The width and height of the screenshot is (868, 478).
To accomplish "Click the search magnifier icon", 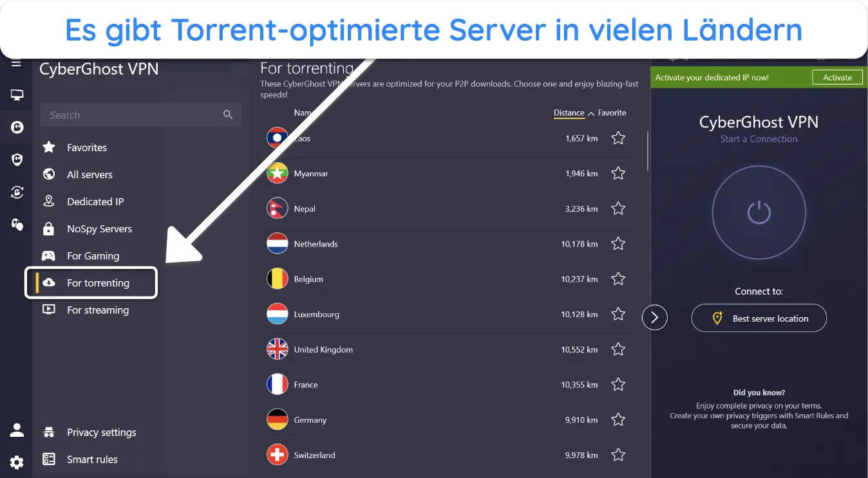I will point(227,115).
